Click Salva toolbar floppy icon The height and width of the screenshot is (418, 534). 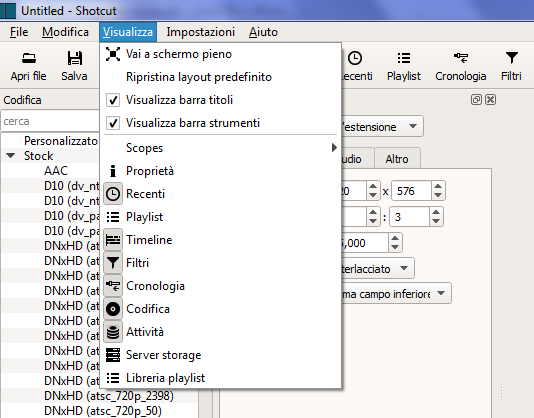pyautogui.click(x=75, y=58)
